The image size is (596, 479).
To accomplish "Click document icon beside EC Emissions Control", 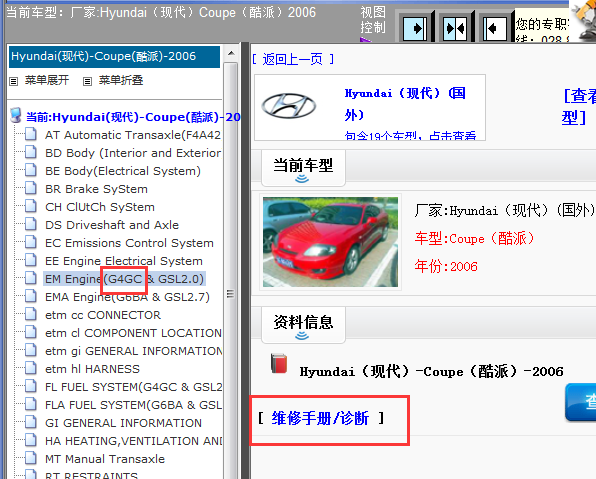I will click(x=31, y=242).
